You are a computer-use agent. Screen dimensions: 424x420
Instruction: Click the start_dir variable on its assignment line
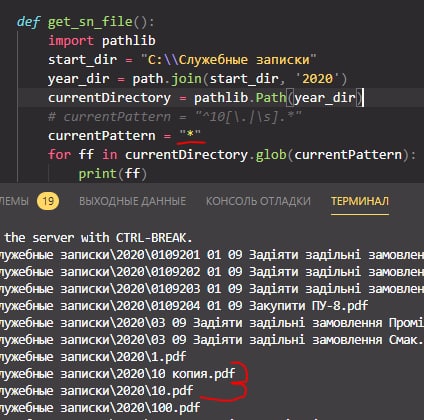coord(82,60)
